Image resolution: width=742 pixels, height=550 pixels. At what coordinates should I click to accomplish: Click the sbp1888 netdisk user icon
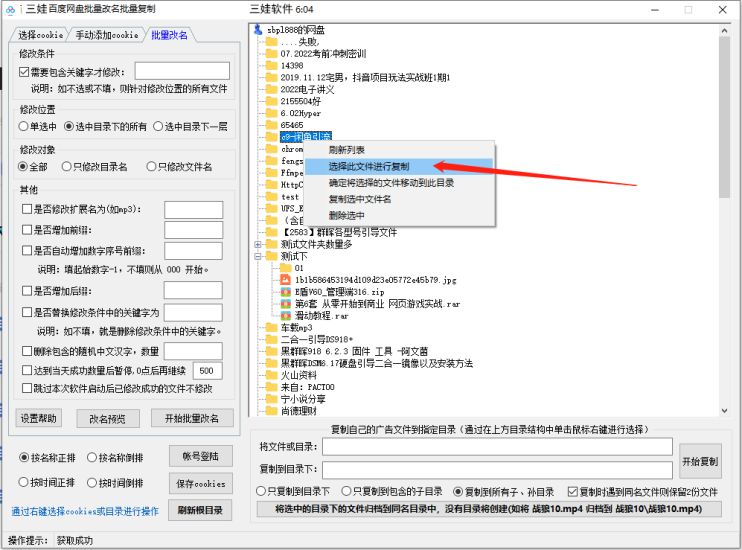pos(258,30)
